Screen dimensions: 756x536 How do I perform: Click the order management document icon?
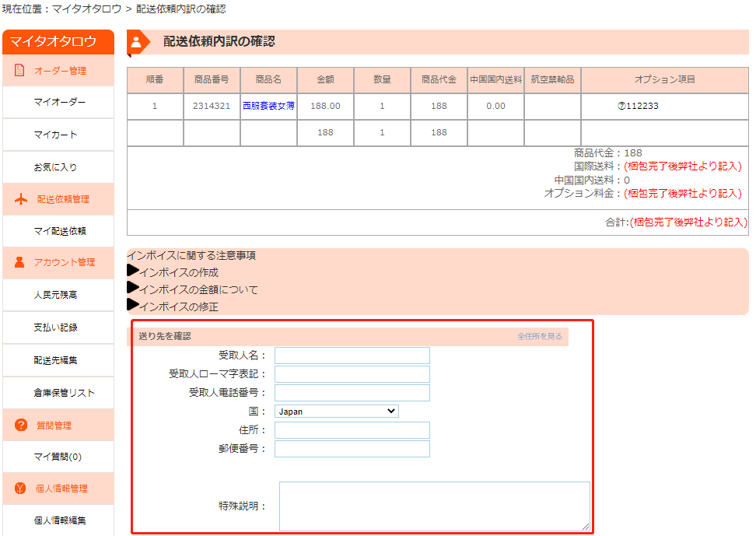pos(20,70)
